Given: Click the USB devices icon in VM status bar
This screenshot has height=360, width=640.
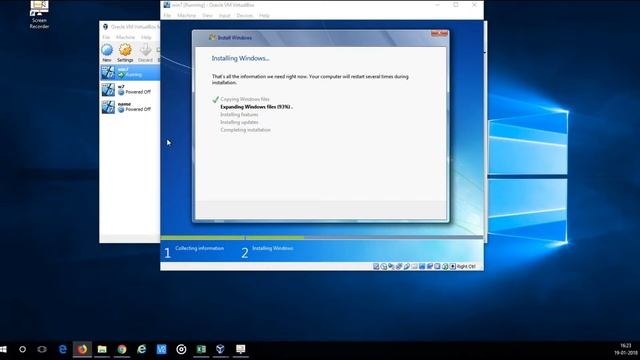Looking at the screenshot, I should click(x=407, y=267).
